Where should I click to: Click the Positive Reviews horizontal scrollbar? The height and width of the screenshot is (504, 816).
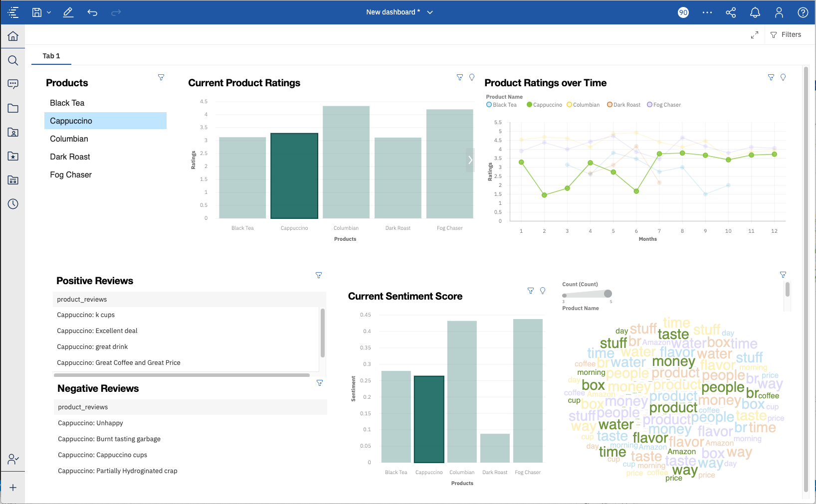click(182, 375)
